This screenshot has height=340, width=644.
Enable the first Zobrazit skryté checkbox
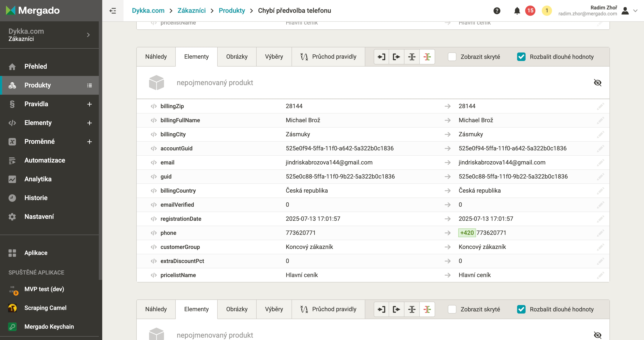(x=452, y=57)
